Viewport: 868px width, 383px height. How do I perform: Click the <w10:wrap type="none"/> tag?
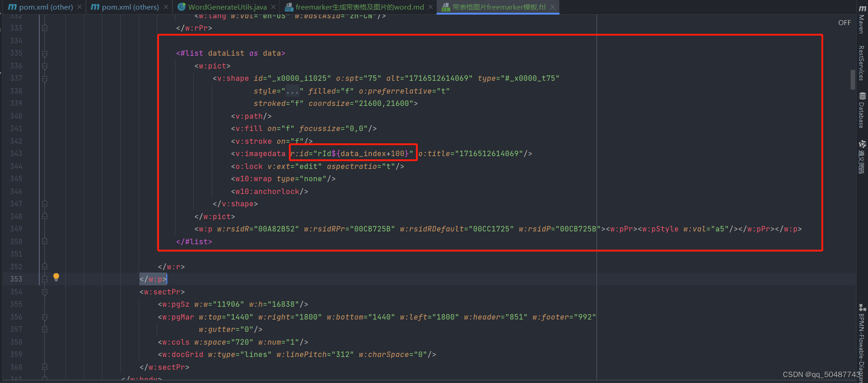tap(283, 179)
